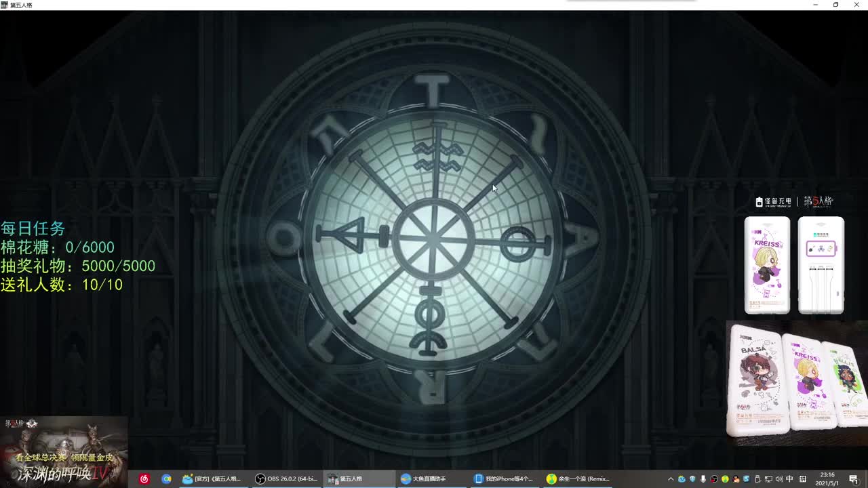
Task: Open the 我的iPhone等4个 taskbar window
Action: [x=504, y=479]
